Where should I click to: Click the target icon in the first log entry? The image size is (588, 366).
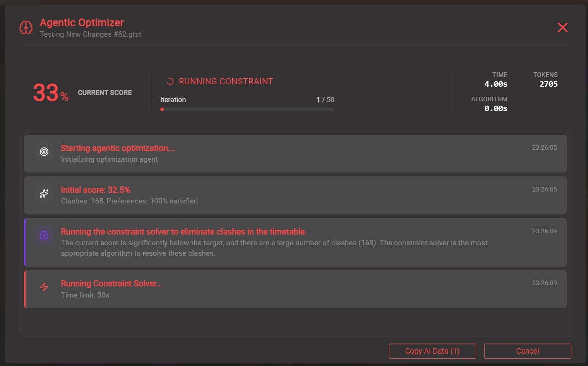pyautogui.click(x=44, y=152)
